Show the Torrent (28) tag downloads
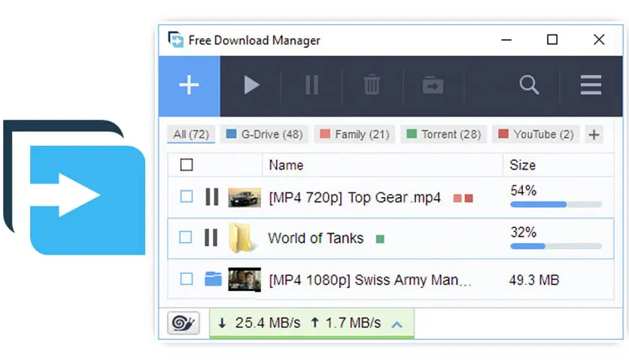The height and width of the screenshot is (364, 629). click(444, 135)
